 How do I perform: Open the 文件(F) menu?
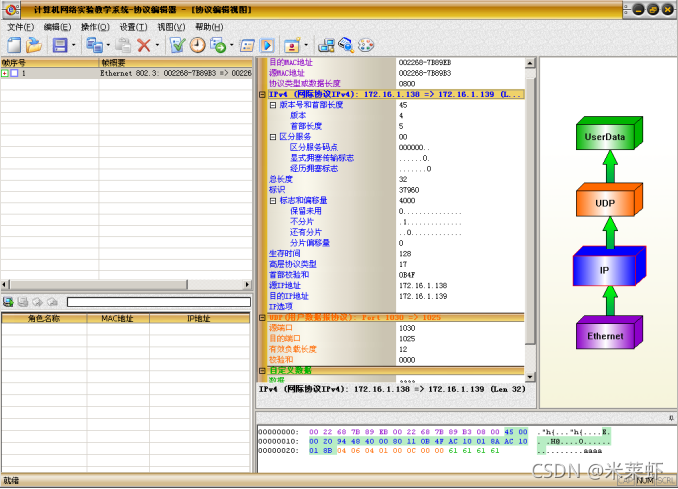click(x=20, y=27)
